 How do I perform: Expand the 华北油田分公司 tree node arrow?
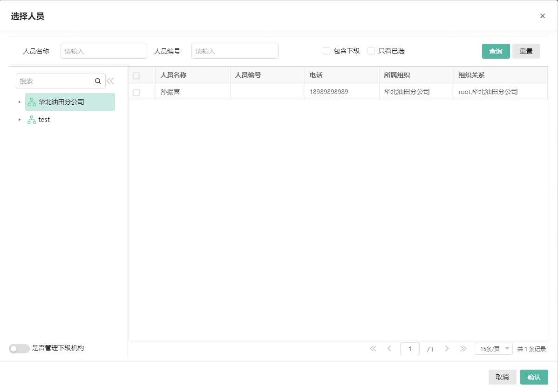click(19, 102)
